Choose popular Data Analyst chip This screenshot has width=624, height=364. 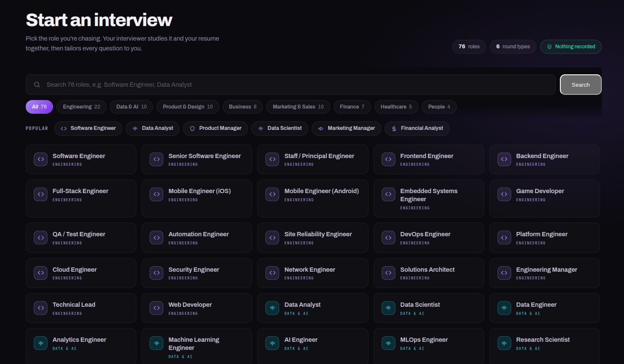(x=153, y=128)
